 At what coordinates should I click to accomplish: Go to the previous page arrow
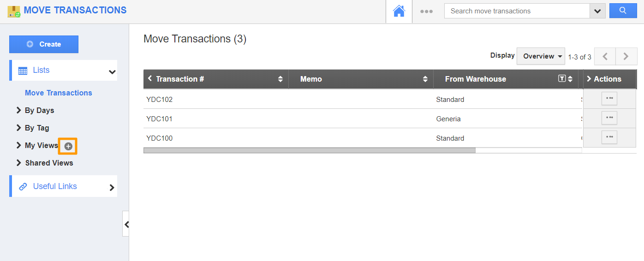605,56
